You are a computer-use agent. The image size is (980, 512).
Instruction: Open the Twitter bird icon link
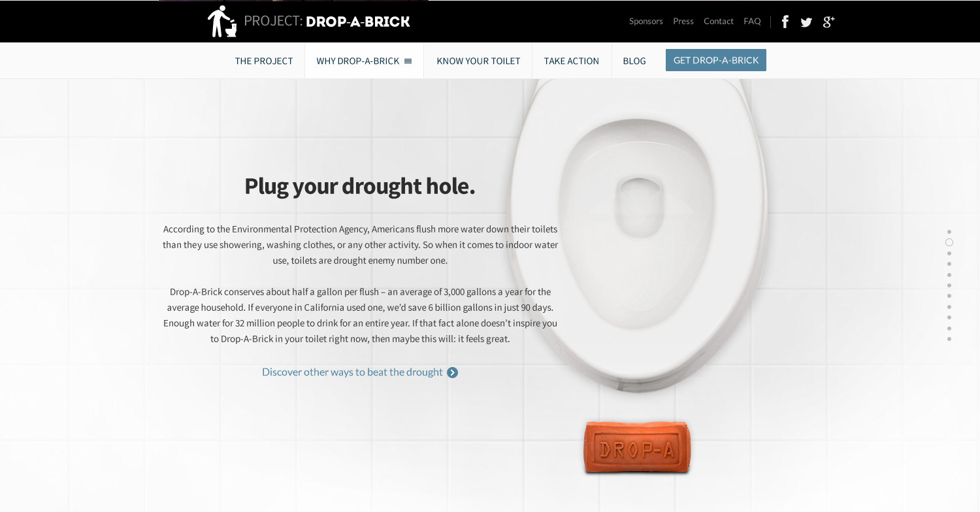[806, 22]
